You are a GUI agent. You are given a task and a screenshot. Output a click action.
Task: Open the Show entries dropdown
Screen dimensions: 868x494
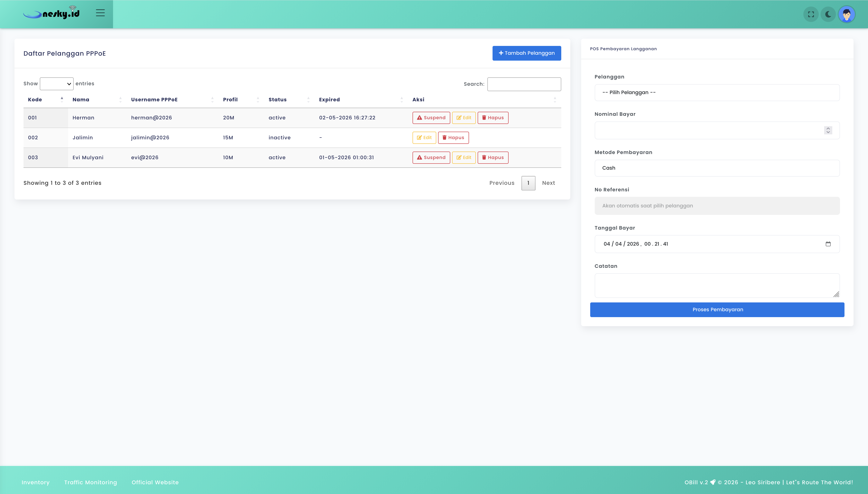point(57,84)
